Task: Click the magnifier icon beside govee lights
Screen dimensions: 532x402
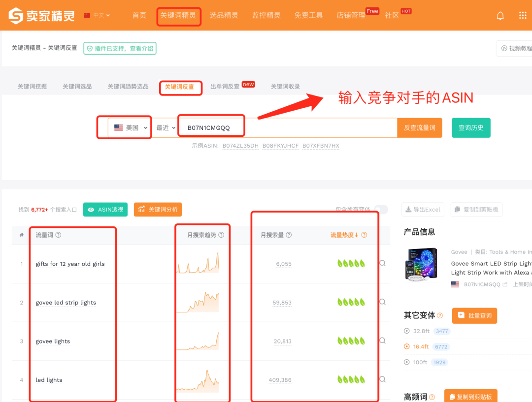Action: (382, 340)
